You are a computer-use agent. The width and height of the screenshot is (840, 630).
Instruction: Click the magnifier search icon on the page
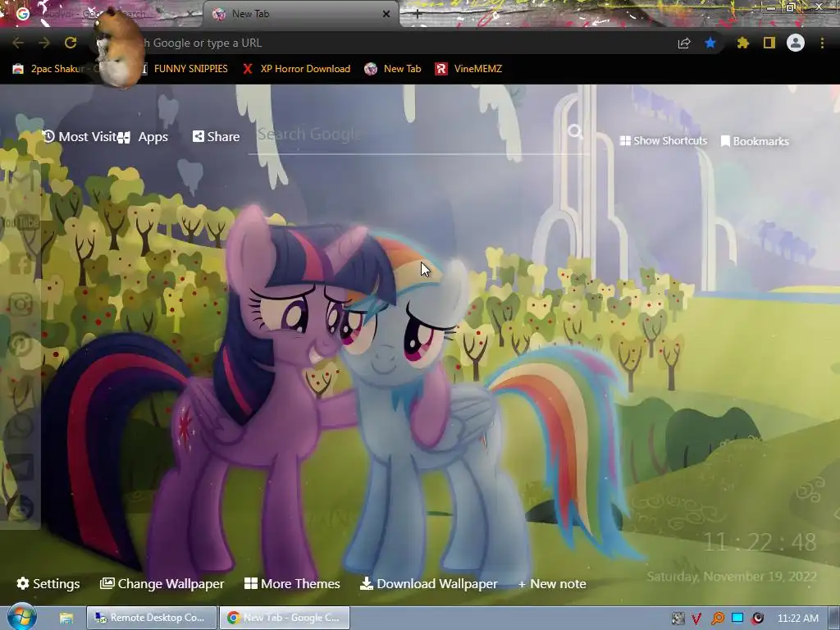[575, 131]
